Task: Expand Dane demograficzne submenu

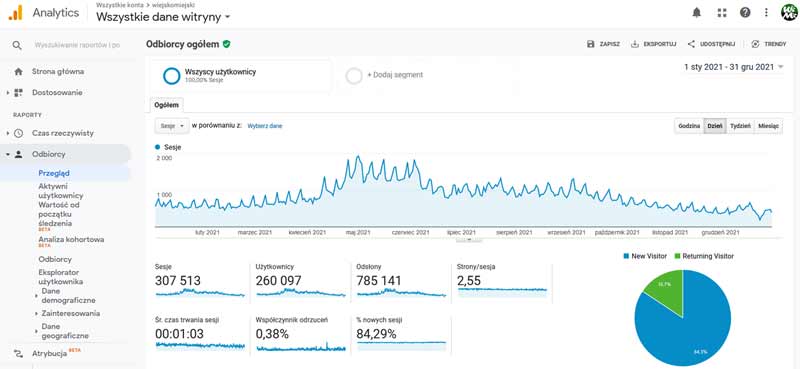Action: click(36, 296)
